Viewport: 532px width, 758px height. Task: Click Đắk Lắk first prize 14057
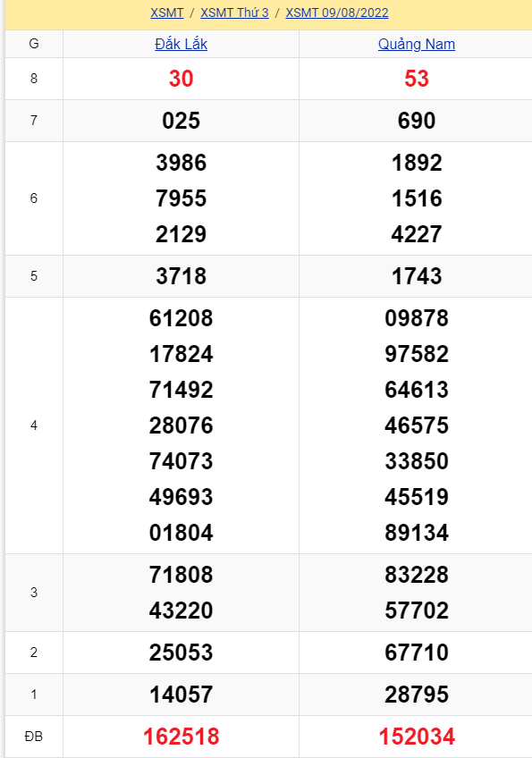click(x=181, y=695)
